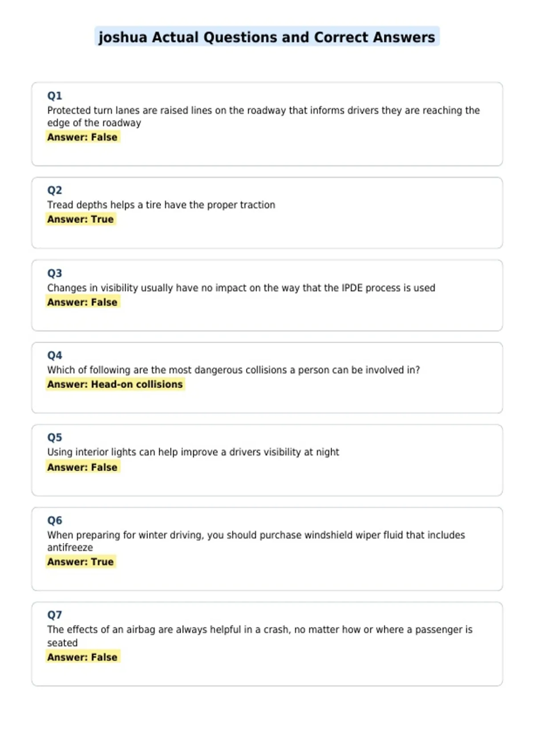Image resolution: width=534 pixels, height=756 pixels.
Task: Select the winter driving wiper fluid question
Action: pyautogui.click(x=256, y=541)
